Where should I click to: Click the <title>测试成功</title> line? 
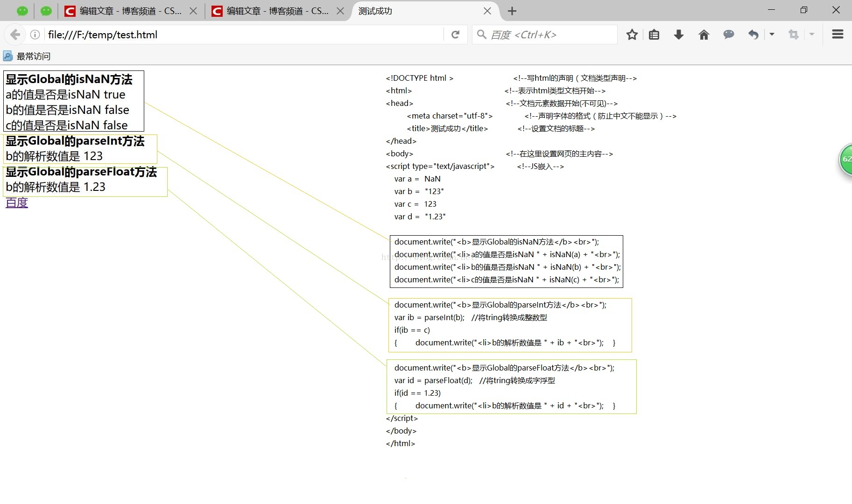447,128
